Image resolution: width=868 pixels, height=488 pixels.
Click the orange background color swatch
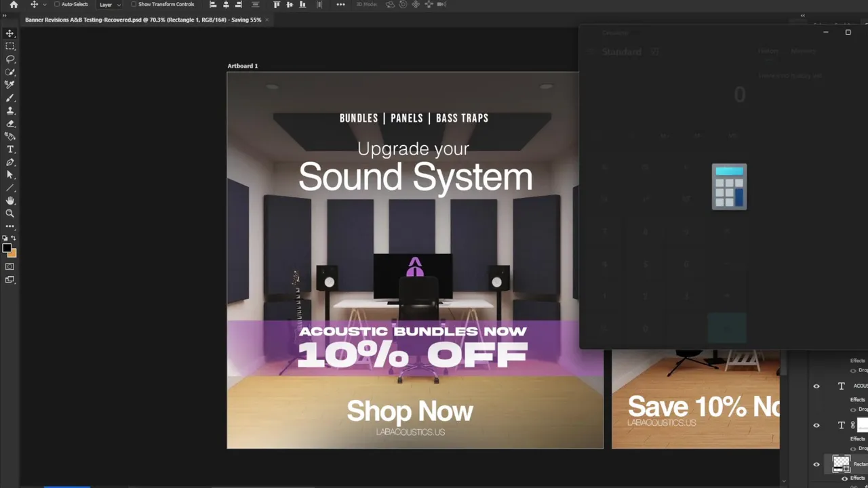tap(14, 254)
